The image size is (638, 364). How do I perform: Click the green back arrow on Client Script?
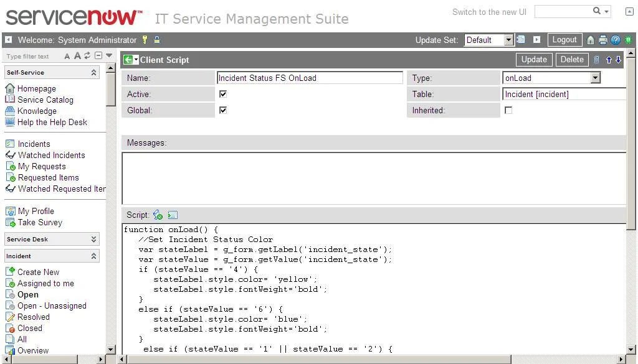click(128, 60)
